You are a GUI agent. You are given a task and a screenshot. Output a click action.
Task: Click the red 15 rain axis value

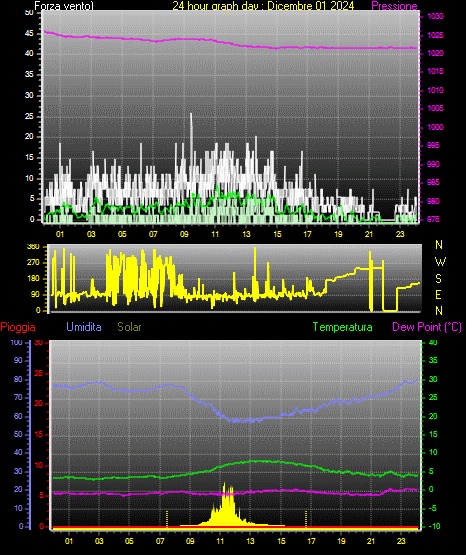click(39, 434)
